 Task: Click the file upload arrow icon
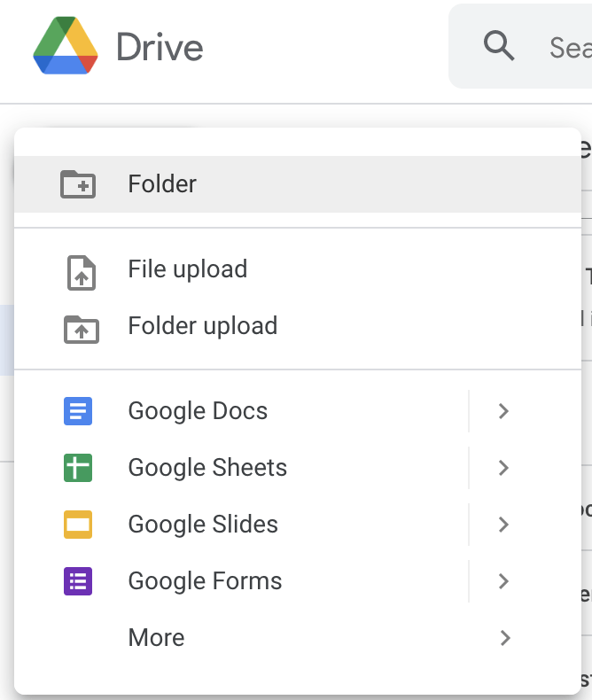tap(82, 273)
